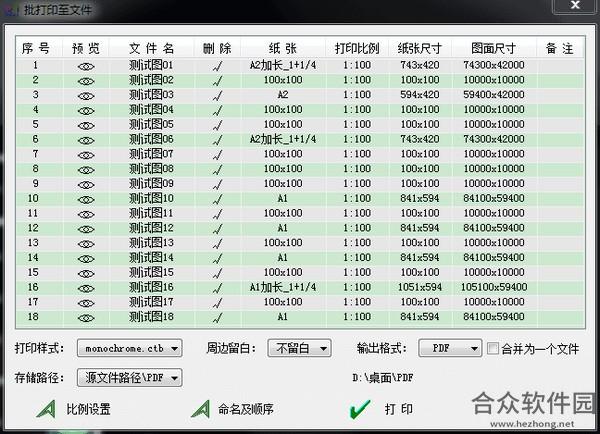Delete row 测试图14 with its delete mark
Image resolution: width=600 pixels, height=434 pixels.
click(x=217, y=259)
